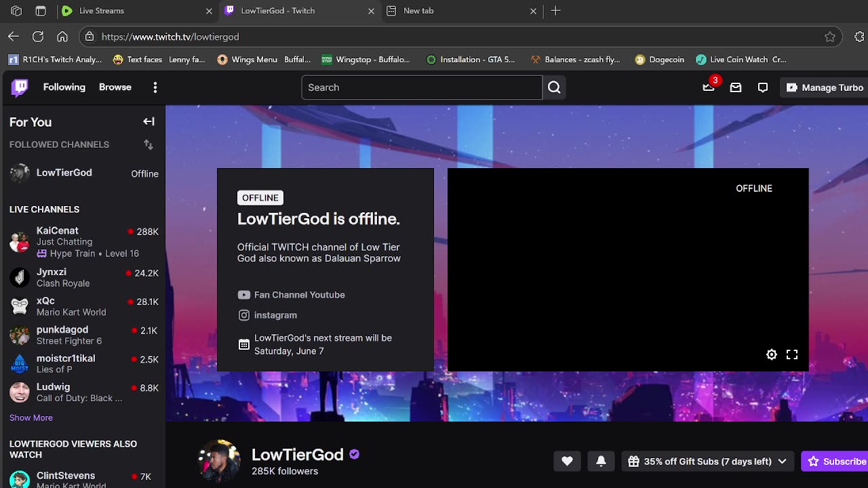The image size is (868, 488).
Task: Open the browser workspaces icon
Action: (16, 11)
